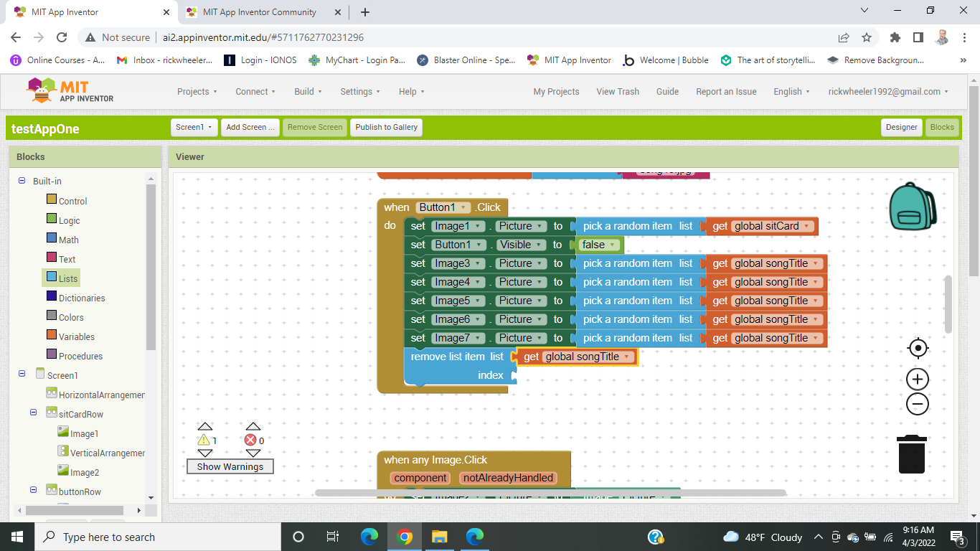Zoom in with the plus icon
This screenshot has height=551, width=980.
918,379
